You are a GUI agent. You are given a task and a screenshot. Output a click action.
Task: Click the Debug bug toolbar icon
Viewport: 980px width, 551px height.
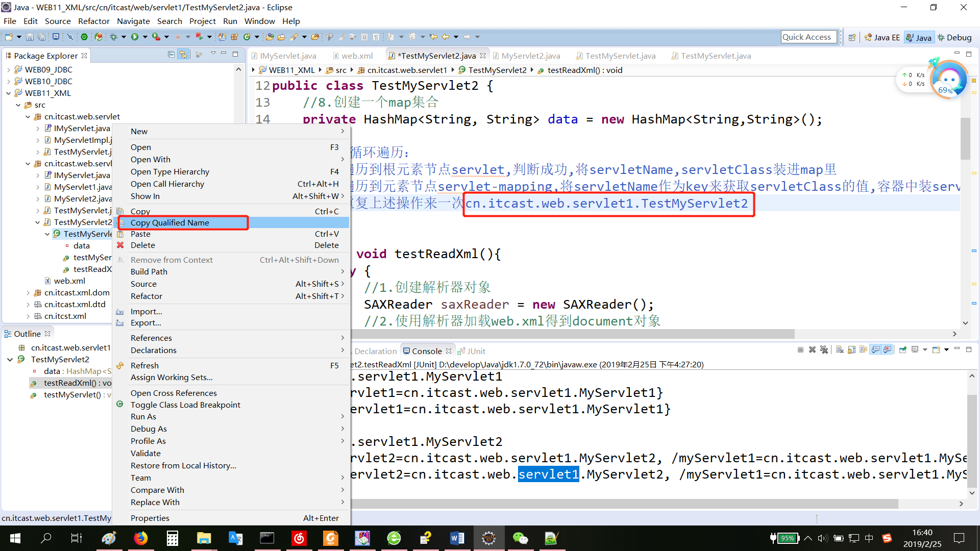tap(113, 37)
